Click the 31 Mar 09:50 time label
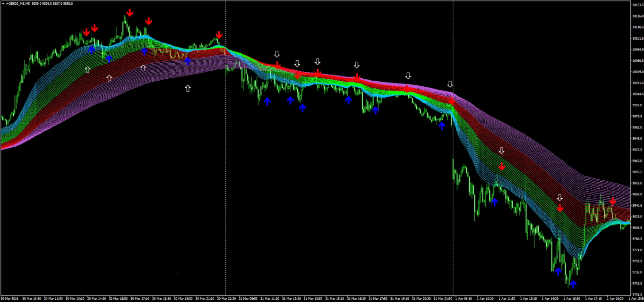644x302 pixels. click(249, 299)
